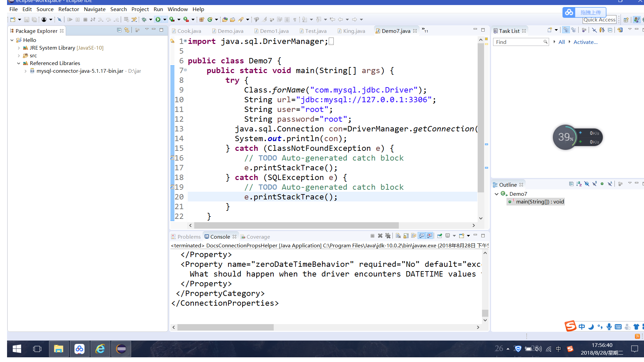Click the External Tools run icon
The image size is (644, 362).
click(186, 19)
